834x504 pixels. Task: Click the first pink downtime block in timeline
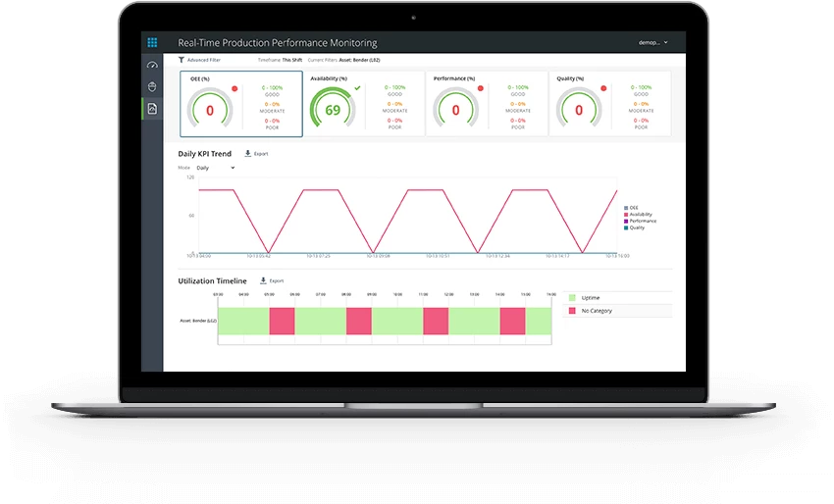282,321
